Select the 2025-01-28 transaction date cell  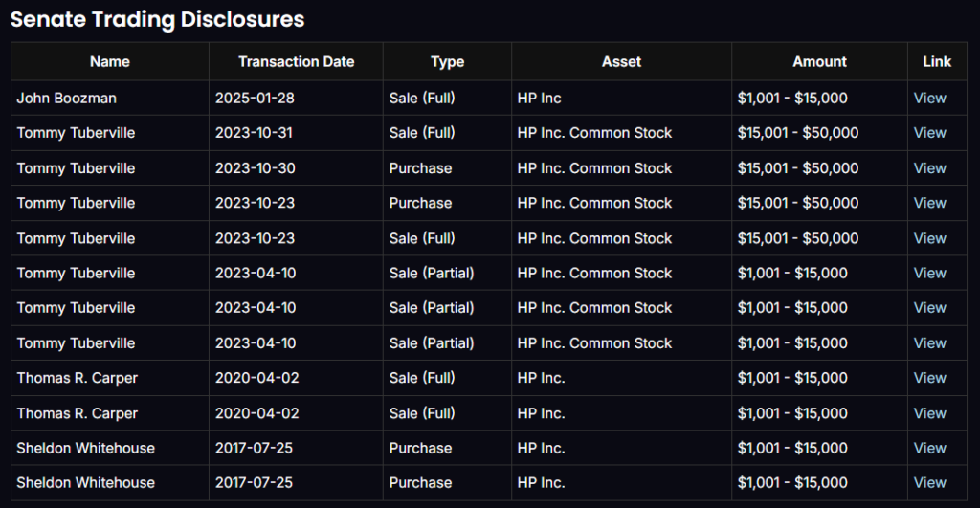256,98
